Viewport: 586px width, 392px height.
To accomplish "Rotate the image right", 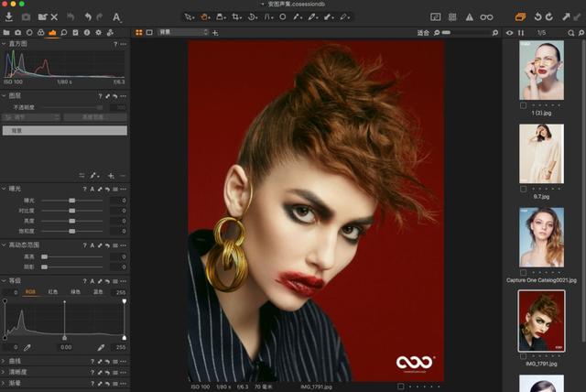I will pyautogui.click(x=549, y=16).
